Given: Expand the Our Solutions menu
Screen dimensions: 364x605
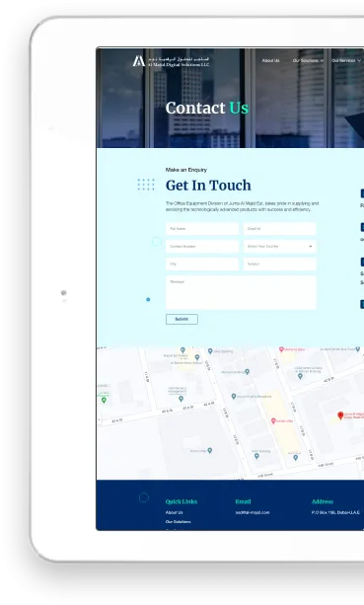Looking at the screenshot, I should 308,60.
